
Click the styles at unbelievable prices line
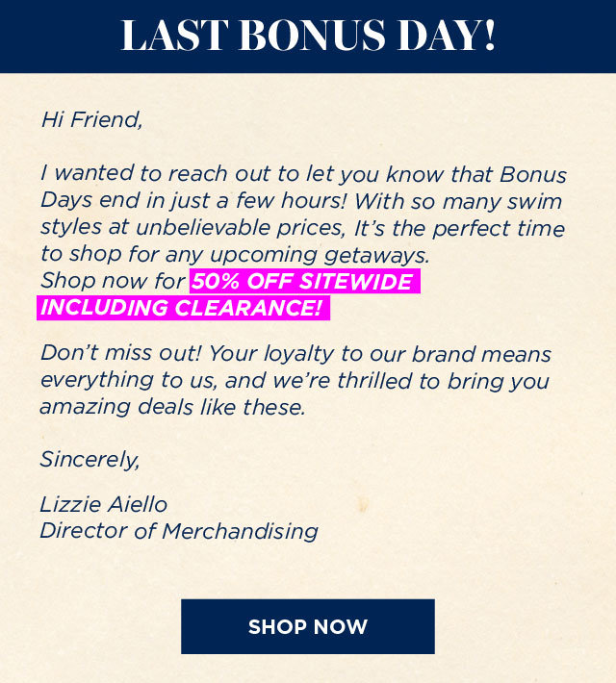[x=302, y=228]
